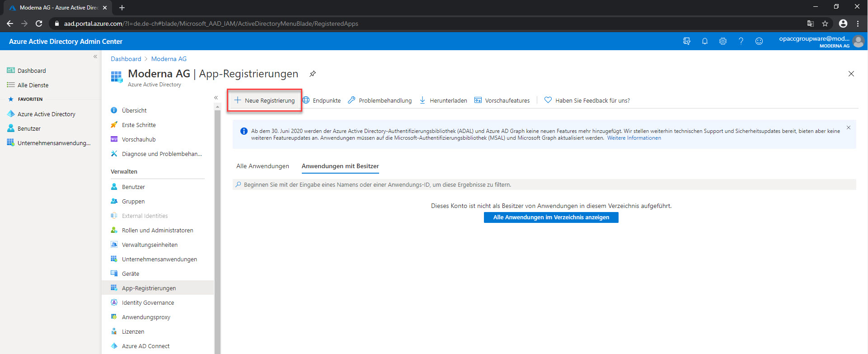This screenshot has width=868, height=354.
Task: Click the translate page icon
Action: click(811, 24)
